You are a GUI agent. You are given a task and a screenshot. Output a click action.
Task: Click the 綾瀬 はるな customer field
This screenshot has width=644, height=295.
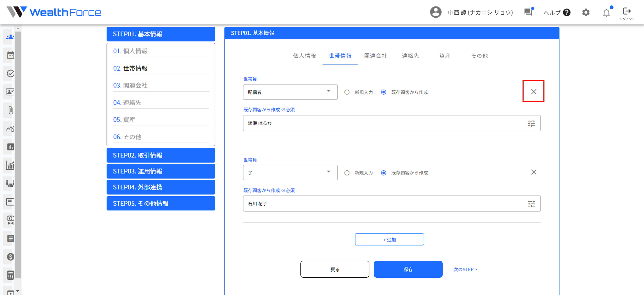click(x=392, y=123)
